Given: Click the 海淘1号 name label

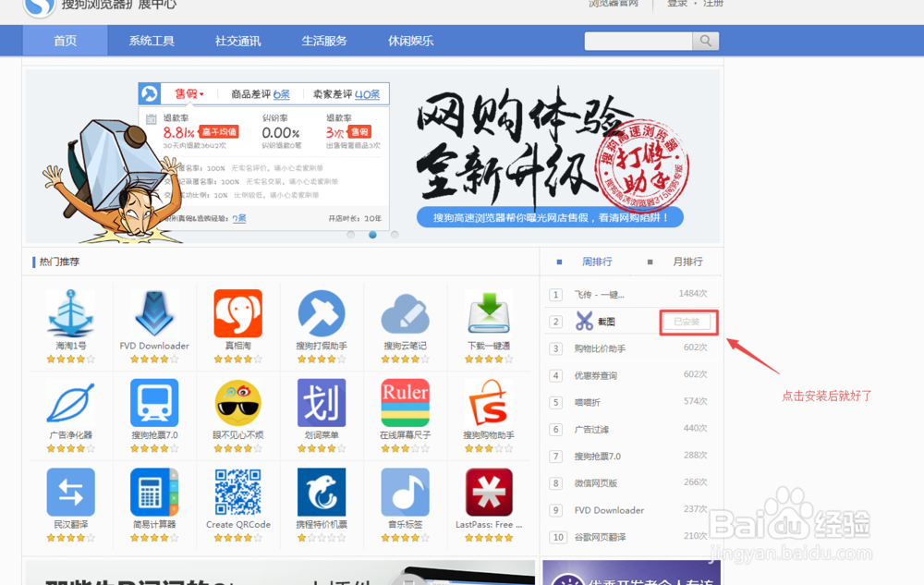Looking at the screenshot, I should (71, 346).
